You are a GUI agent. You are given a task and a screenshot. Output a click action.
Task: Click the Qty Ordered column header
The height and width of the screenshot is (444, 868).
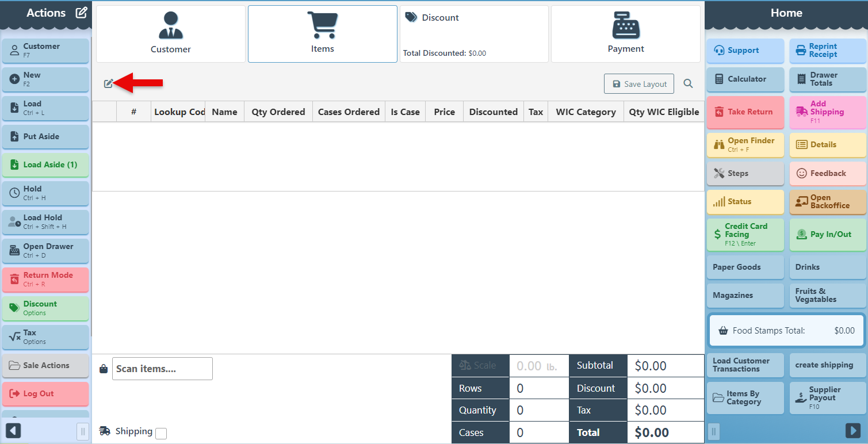tap(278, 112)
